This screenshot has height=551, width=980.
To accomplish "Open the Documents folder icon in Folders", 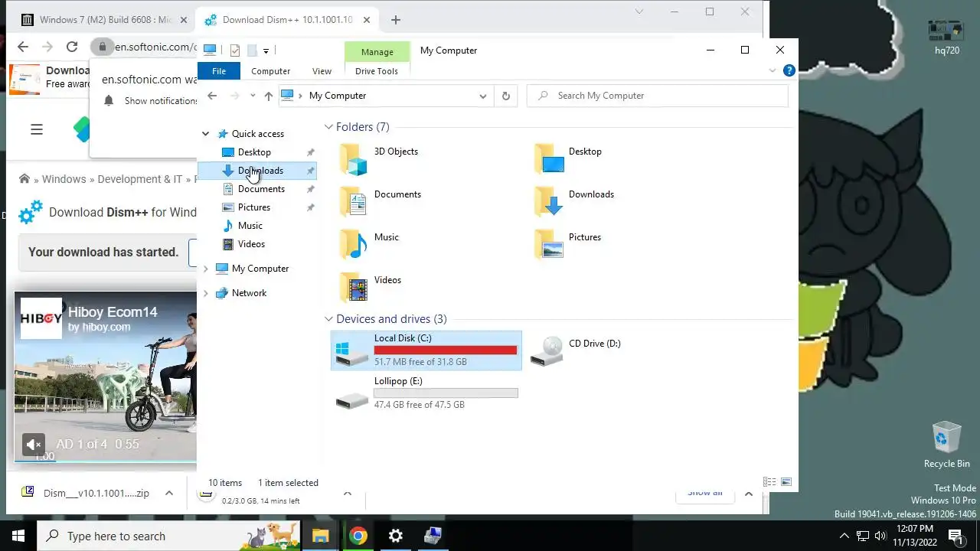I will (x=354, y=202).
